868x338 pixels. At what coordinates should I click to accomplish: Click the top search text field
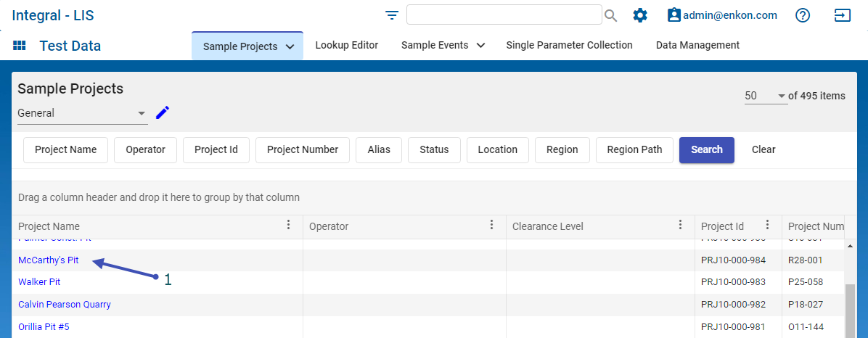tap(504, 15)
